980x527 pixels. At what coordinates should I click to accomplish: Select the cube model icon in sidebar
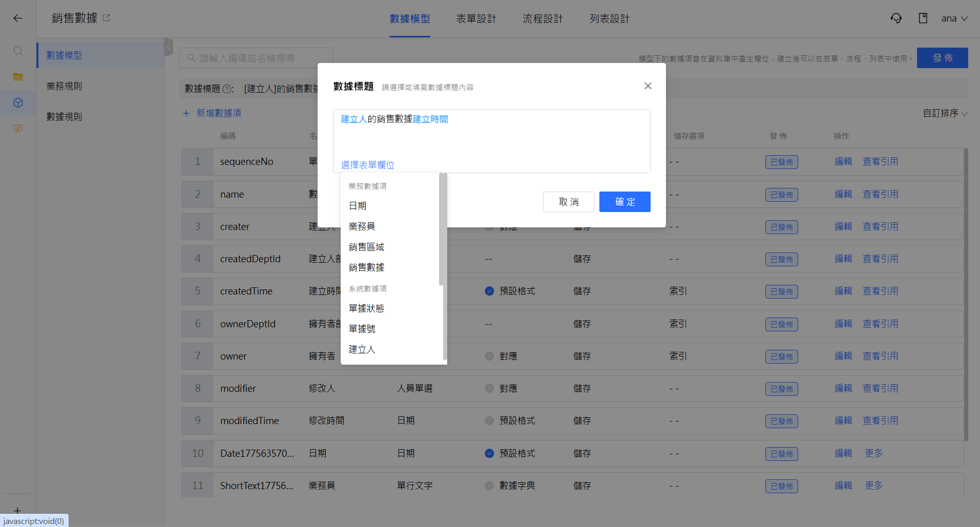pos(18,103)
